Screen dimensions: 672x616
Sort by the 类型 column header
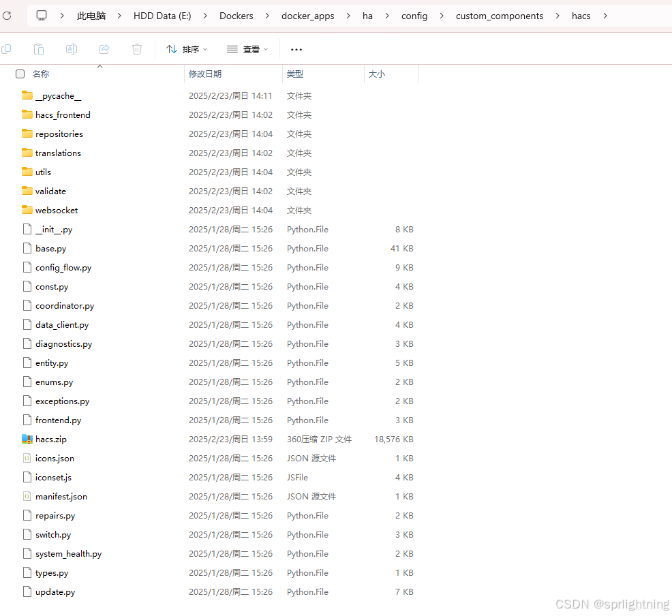295,74
